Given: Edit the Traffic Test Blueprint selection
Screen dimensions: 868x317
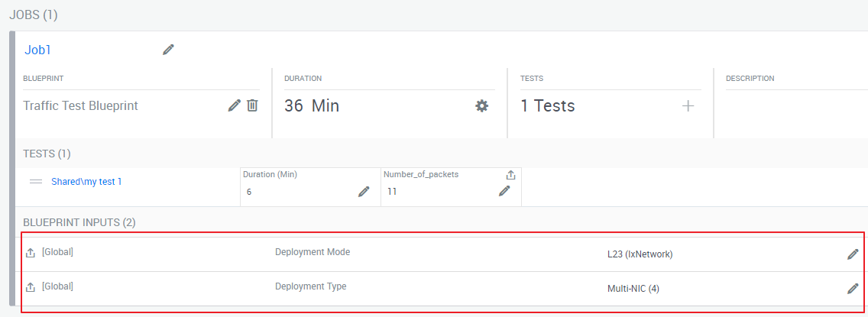Looking at the screenshot, I should [235, 105].
